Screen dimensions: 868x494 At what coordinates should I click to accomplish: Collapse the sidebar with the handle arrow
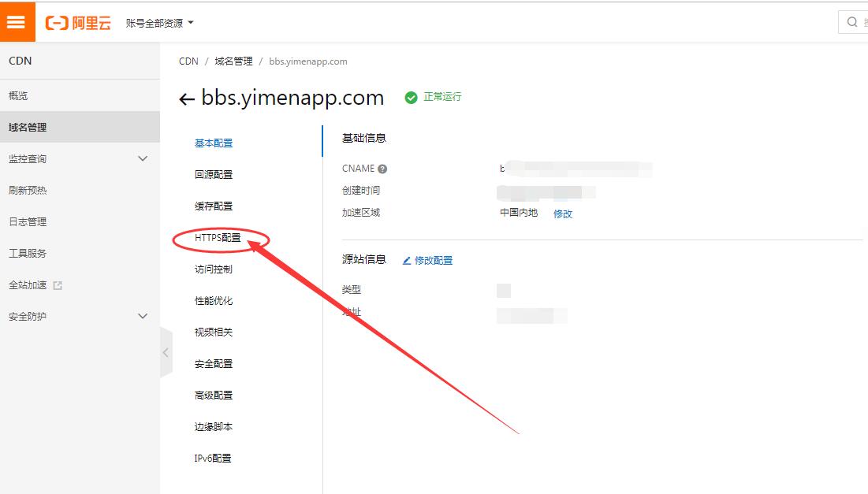pos(166,353)
